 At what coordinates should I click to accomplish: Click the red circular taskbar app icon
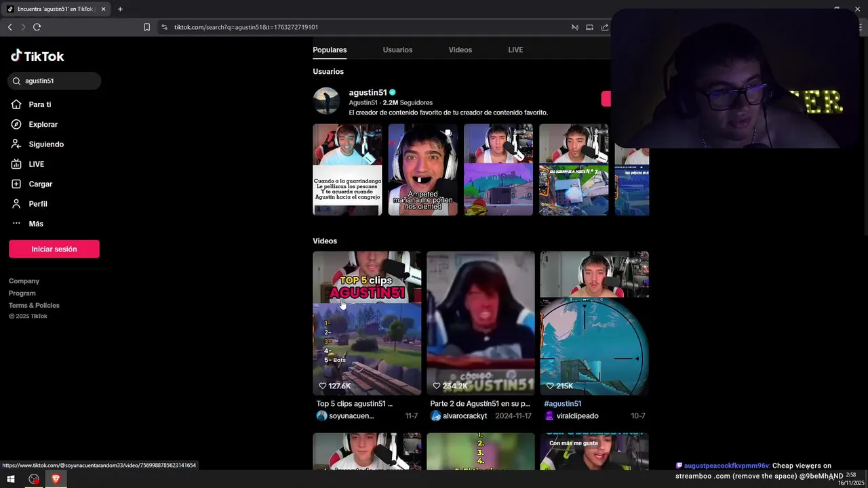34,479
